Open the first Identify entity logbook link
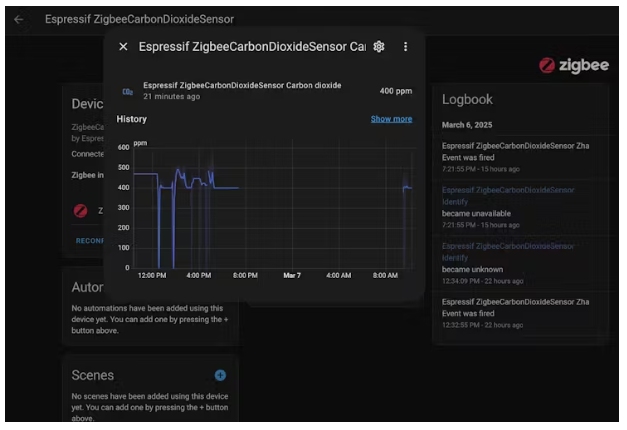627x430 pixels. click(x=508, y=195)
